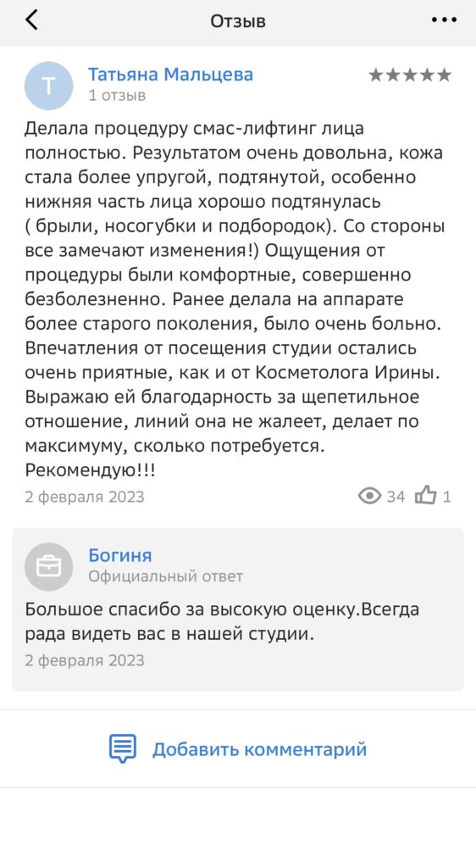
Task: Tap the Официальный ответ label
Action: [166, 576]
